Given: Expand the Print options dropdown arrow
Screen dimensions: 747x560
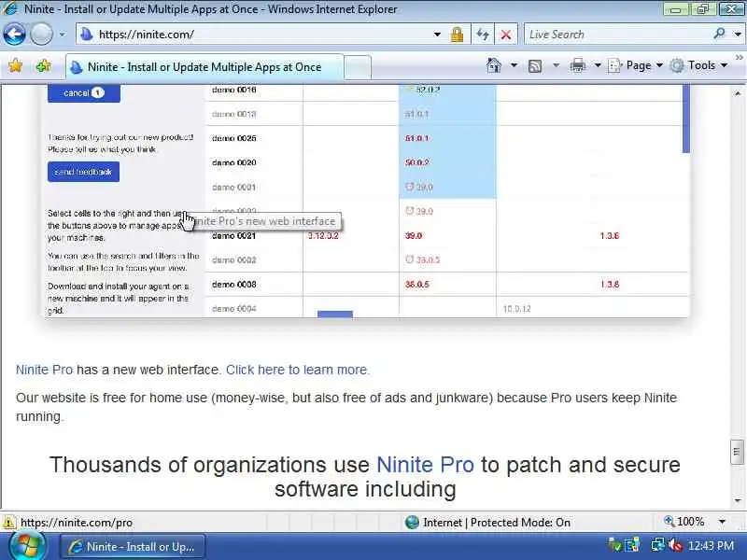Looking at the screenshot, I should [x=598, y=65].
